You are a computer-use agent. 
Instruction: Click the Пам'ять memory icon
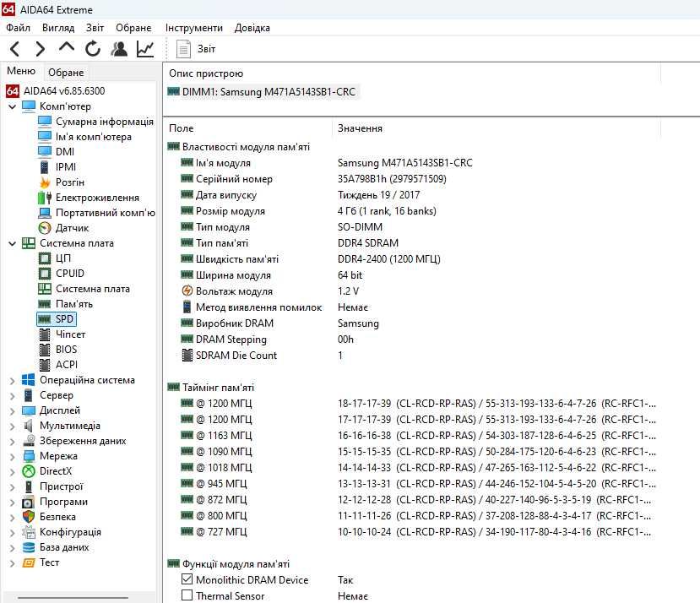click(45, 304)
